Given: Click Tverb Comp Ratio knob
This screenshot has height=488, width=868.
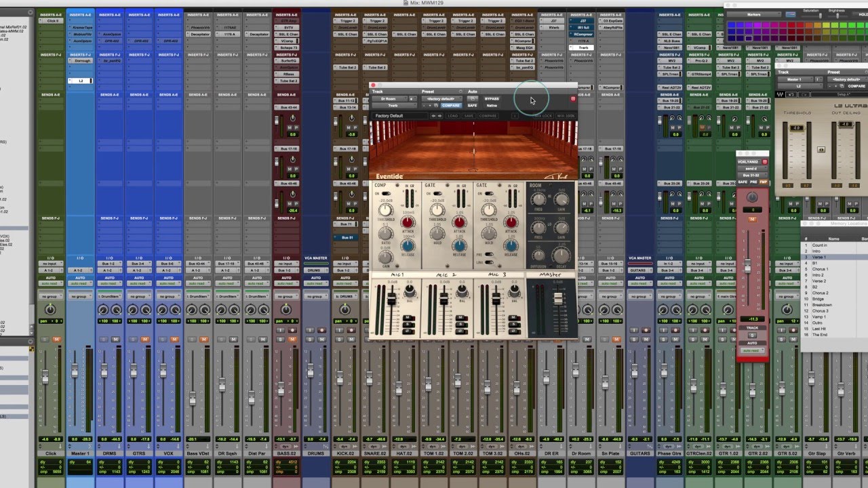Looking at the screenshot, I should coord(386,233).
